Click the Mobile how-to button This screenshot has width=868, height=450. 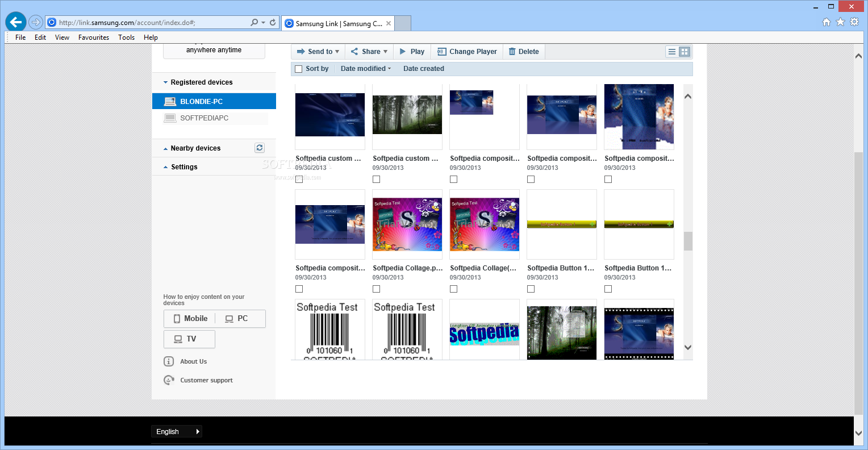point(190,319)
